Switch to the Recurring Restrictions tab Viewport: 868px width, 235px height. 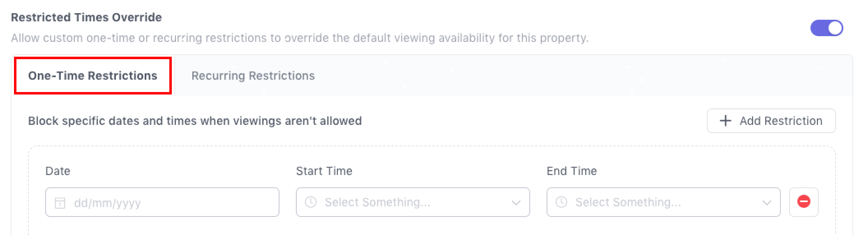coord(253,76)
